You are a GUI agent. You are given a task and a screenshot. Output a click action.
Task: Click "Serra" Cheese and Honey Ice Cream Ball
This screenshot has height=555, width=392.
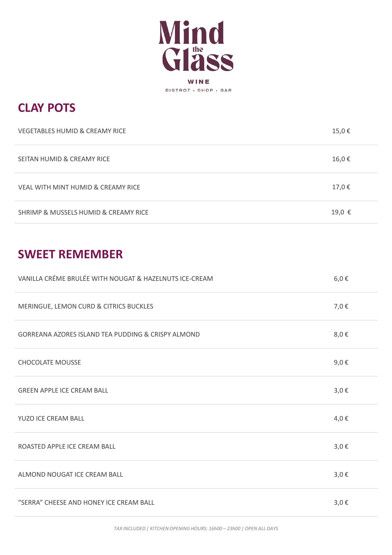tap(86, 502)
